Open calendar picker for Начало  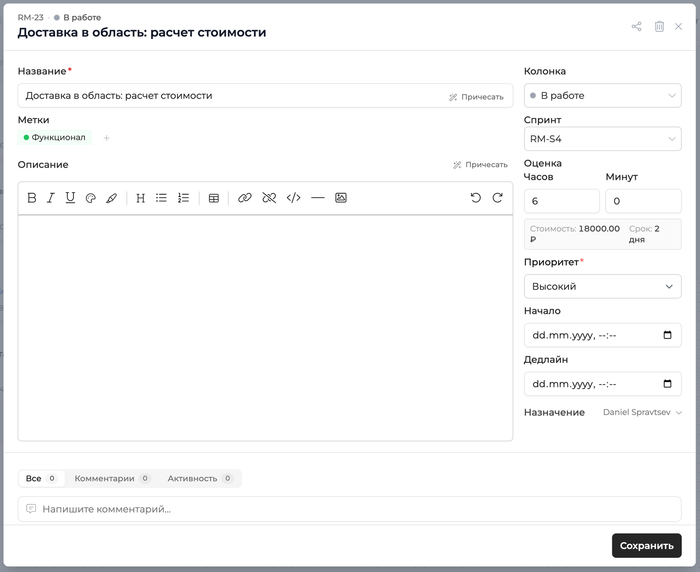click(667, 335)
